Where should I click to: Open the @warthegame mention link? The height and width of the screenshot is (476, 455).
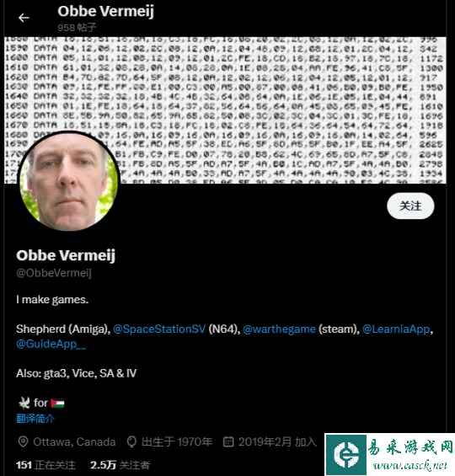click(279, 329)
